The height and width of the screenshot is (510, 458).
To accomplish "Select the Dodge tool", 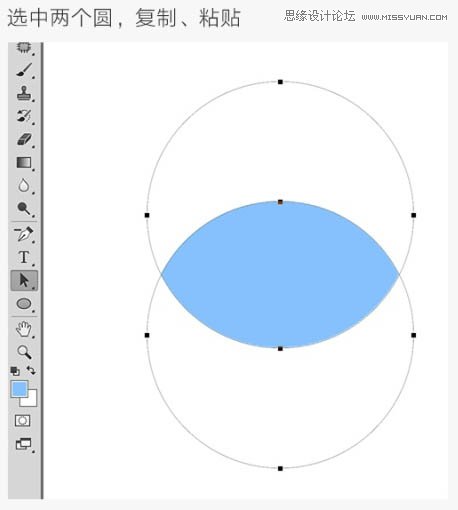I will click(24, 209).
